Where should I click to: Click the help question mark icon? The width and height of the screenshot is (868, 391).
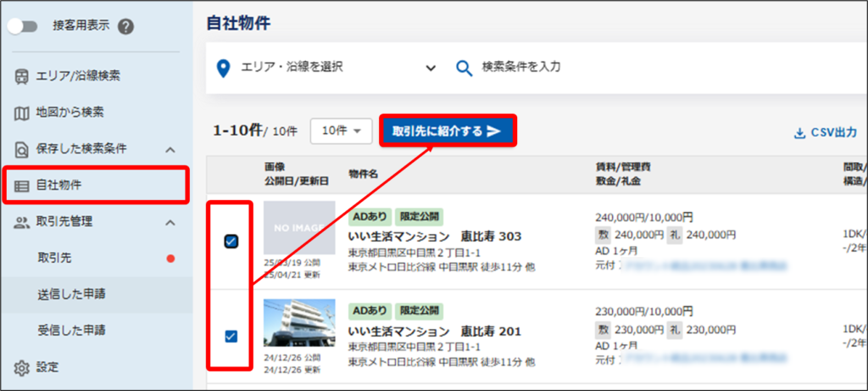pyautogui.click(x=126, y=25)
